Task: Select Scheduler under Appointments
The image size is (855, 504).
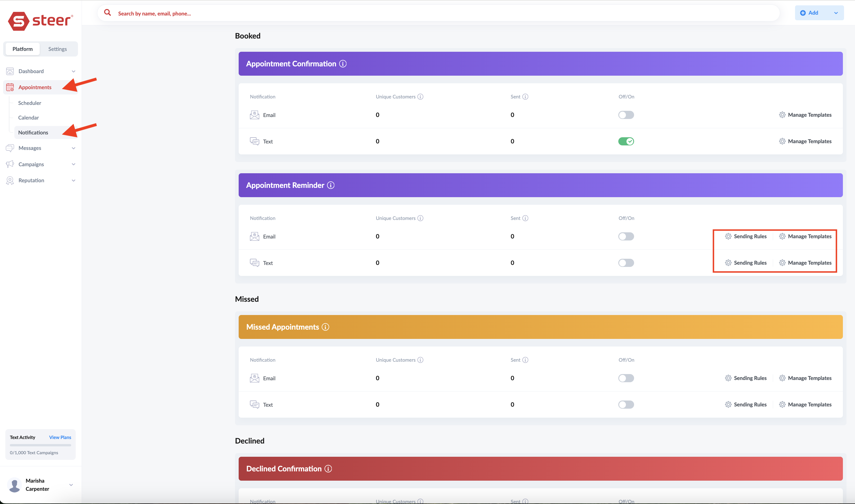Action: coord(30,103)
